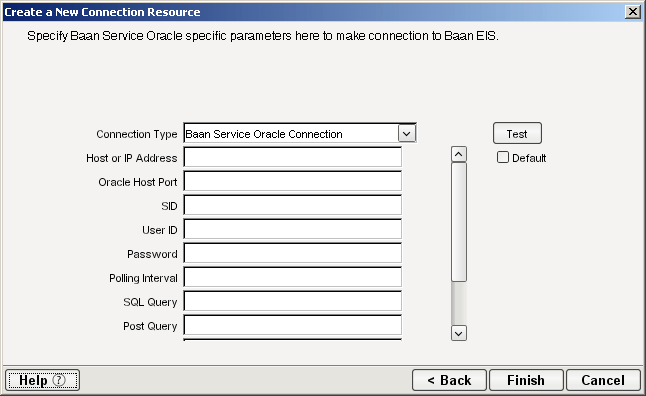Click the 'Oracle Host Port' label
Viewport: 646px width, 396px height.
tap(138, 182)
